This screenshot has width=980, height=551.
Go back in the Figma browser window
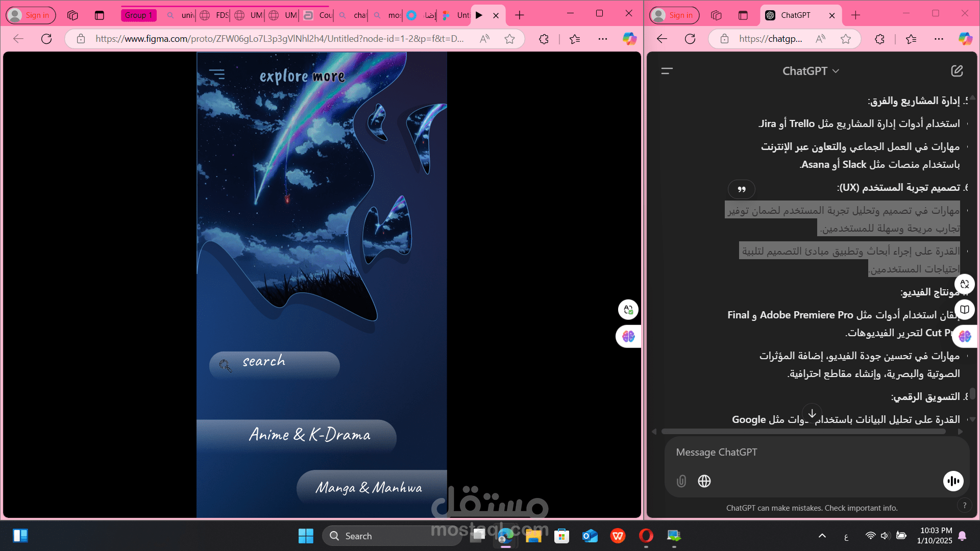point(18,39)
